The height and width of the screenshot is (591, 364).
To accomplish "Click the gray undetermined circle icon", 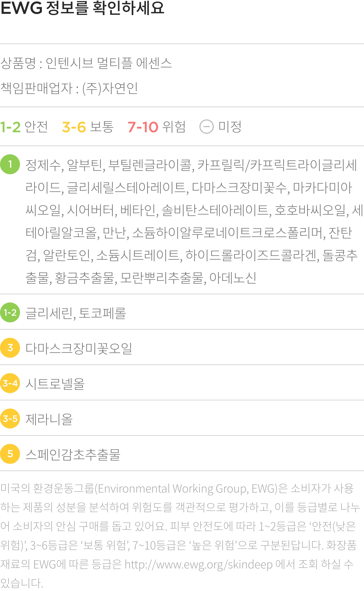I will (x=207, y=127).
